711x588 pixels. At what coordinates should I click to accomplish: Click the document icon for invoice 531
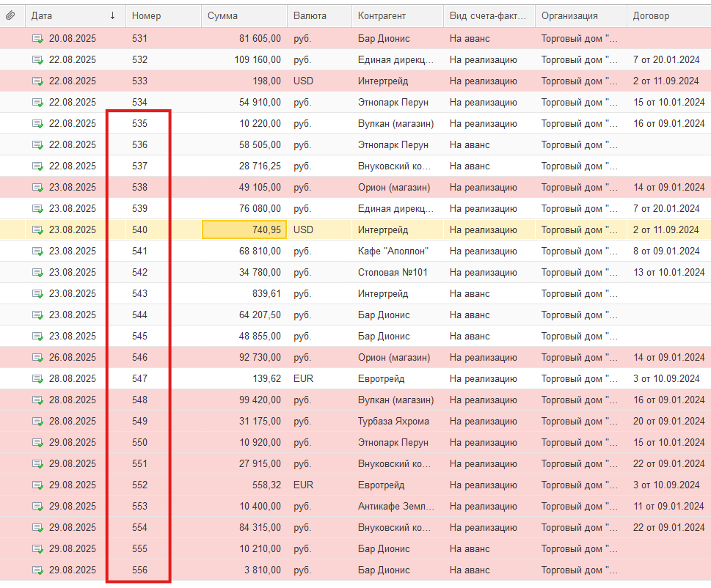(37, 39)
